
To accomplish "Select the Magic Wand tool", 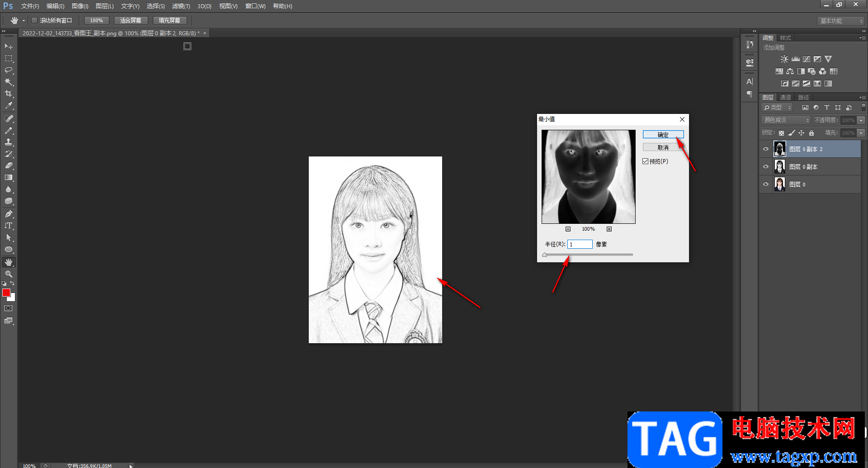I will [x=9, y=82].
